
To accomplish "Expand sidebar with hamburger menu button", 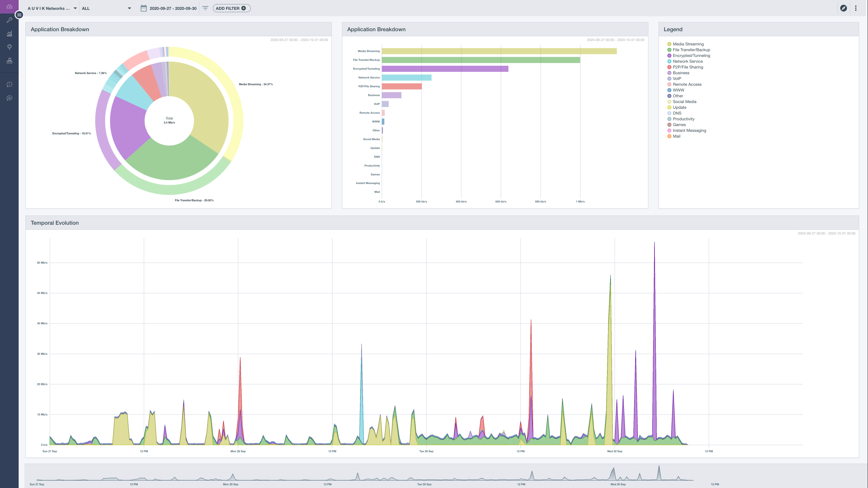I will [x=19, y=15].
